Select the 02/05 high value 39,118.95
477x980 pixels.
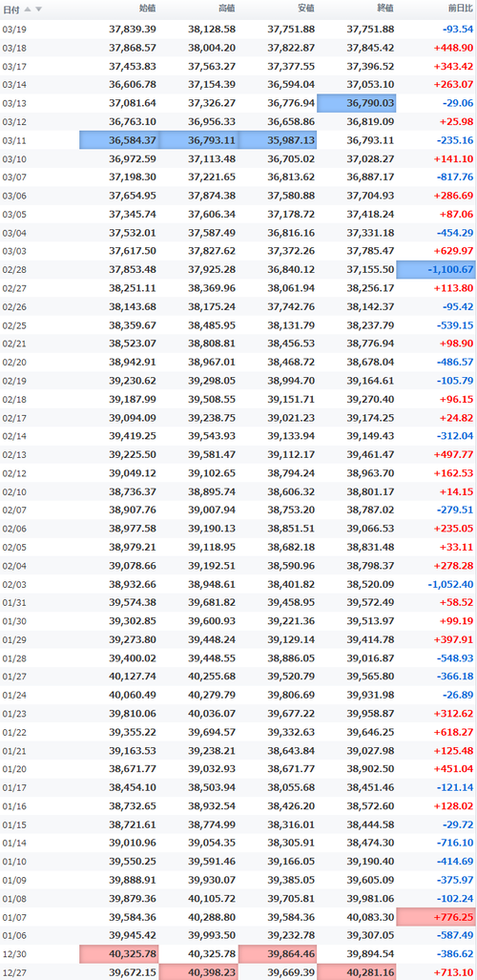pyautogui.click(x=212, y=548)
